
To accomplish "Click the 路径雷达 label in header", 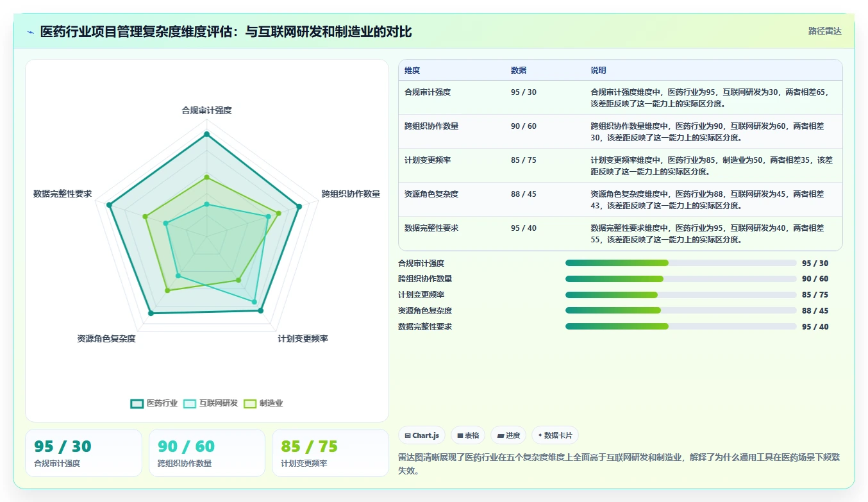I will pyautogui.click(x=824, y=31).
